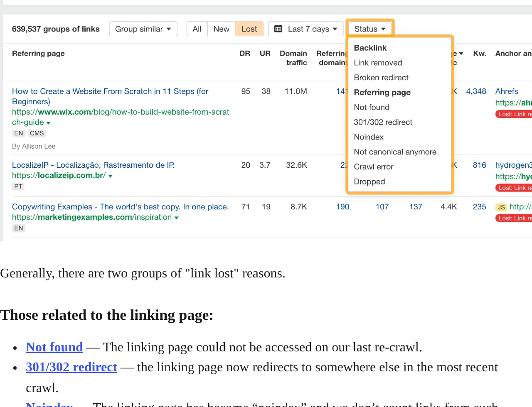Open Copywriting Examples referring page link
Image resolution: width=532 pixels, height=407 pixels.
[121, 207]
